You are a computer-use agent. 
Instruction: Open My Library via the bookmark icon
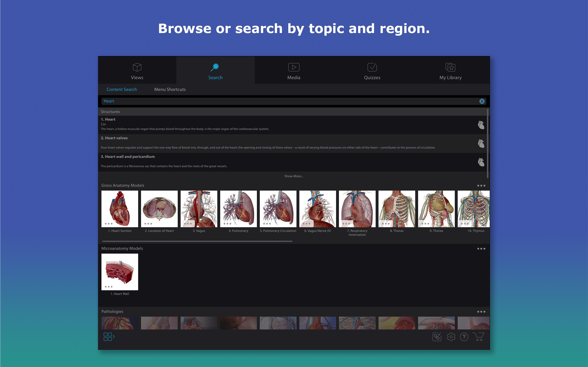pos(450,67)
